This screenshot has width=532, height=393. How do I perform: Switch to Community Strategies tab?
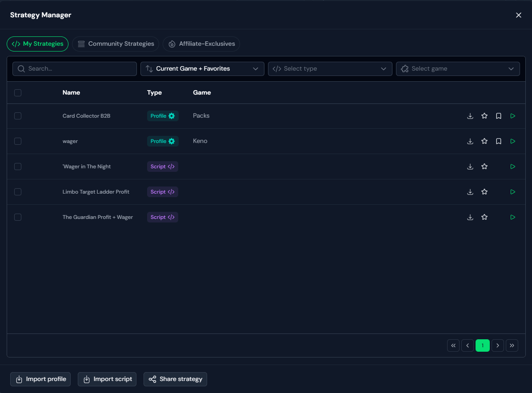tap(116, 44)
